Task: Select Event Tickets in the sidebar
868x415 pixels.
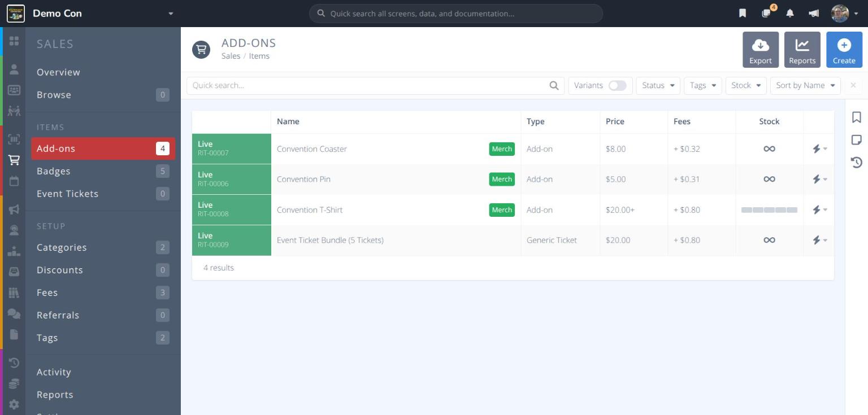Action: (x=103, y=194)
